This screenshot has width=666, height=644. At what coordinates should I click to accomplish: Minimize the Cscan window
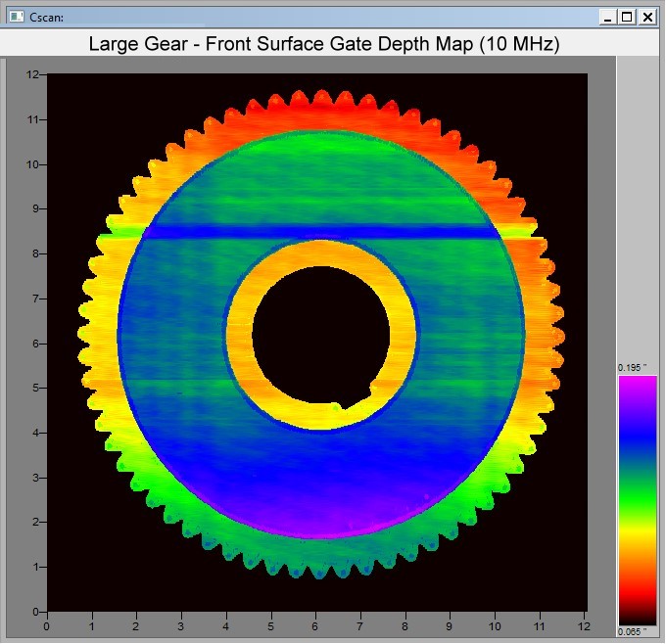tap(608, 18)
